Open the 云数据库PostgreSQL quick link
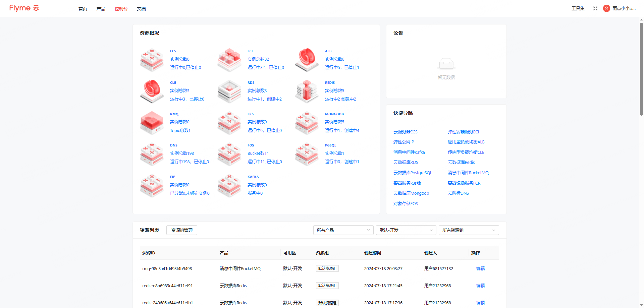Image resolution: width=644 pixels, height=308 pixels. [x=413, y=173]
